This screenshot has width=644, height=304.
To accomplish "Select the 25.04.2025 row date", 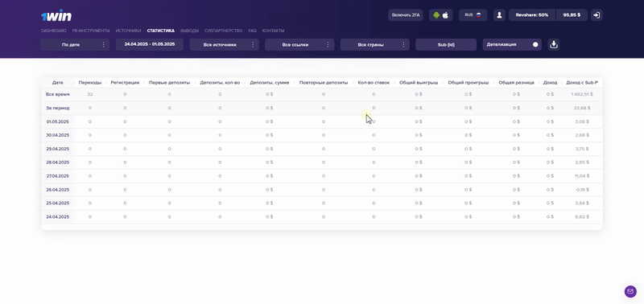I will point(57,203).
